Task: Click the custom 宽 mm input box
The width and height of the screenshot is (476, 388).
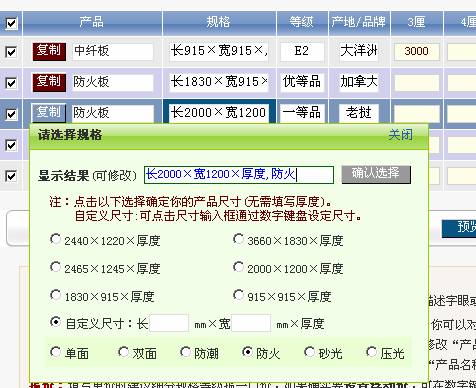Action: click(251, 323)
